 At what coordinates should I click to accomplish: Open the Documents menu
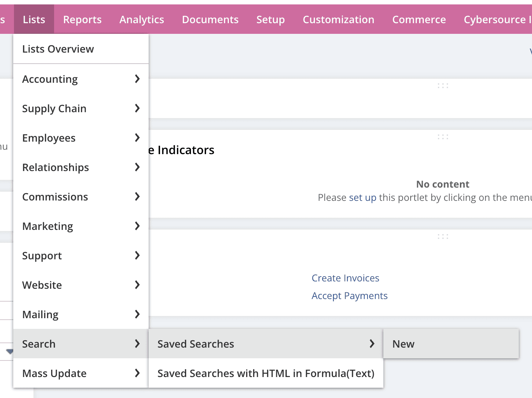210,19
